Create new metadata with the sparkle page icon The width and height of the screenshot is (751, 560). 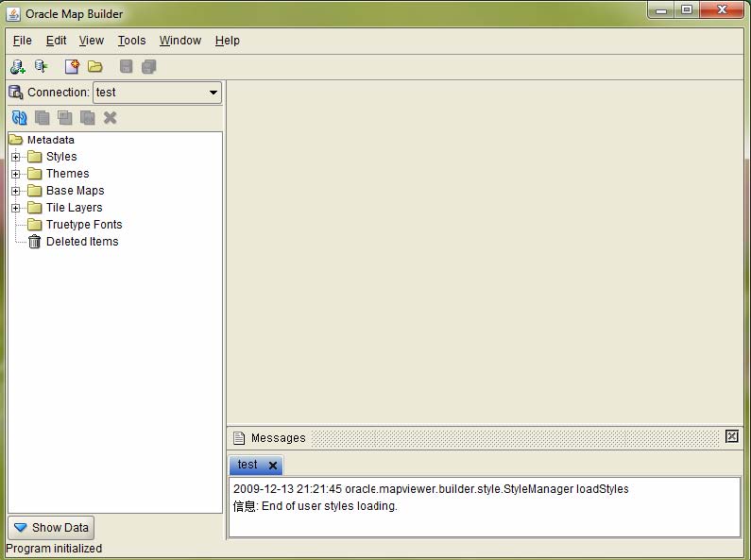(x=73, y=66)
